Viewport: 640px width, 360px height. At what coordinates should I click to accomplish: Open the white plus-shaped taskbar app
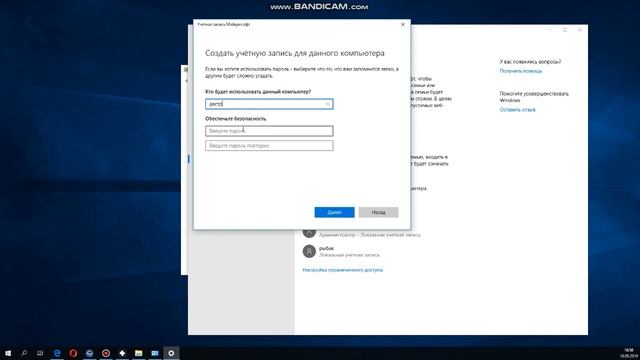(122, 353)
